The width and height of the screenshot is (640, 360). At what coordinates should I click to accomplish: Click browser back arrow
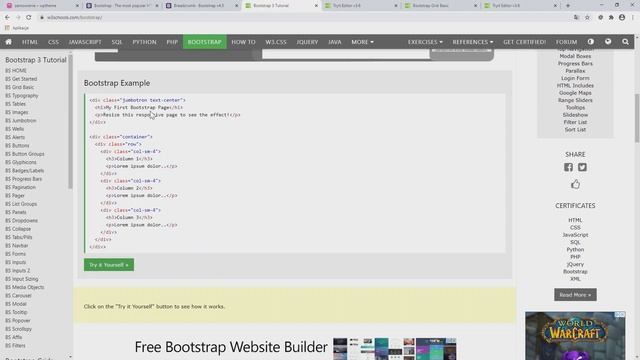click(x=7, y=18)
